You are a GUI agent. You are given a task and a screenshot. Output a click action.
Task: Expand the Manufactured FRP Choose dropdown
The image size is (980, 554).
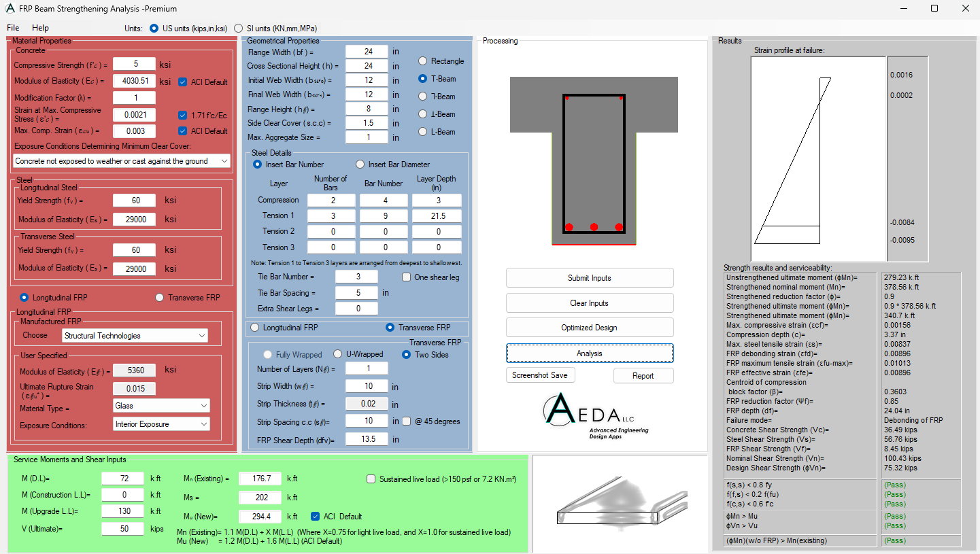point(135,336)
